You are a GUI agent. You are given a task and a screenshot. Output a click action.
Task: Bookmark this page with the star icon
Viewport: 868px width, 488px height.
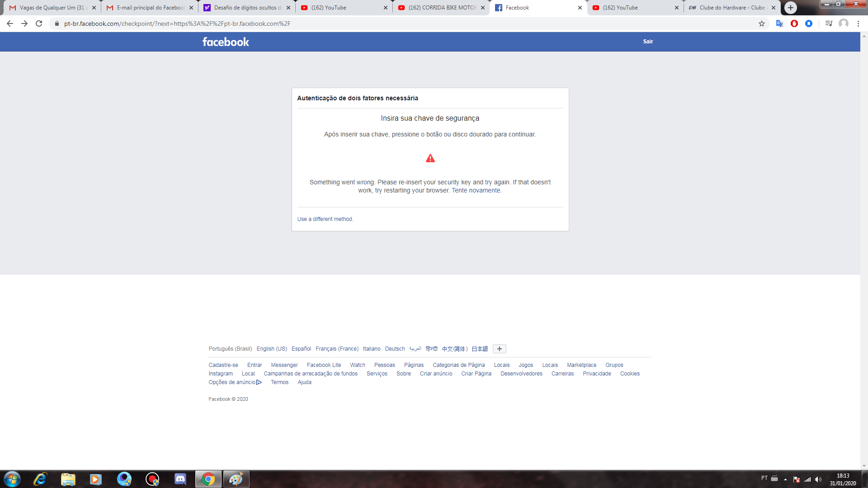(762, 23)
